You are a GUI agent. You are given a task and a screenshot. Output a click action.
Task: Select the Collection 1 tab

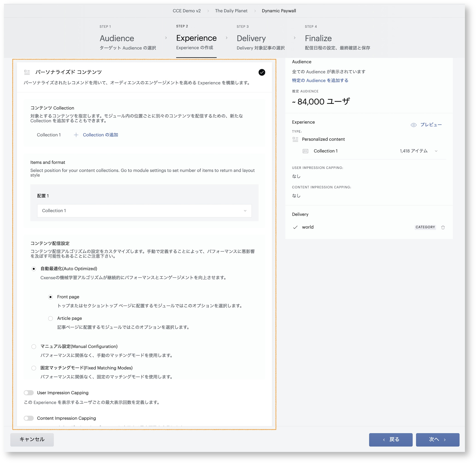click(49, 135)
